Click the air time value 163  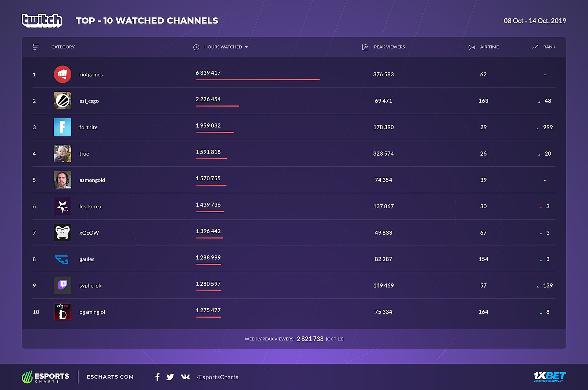coord(484,101)
